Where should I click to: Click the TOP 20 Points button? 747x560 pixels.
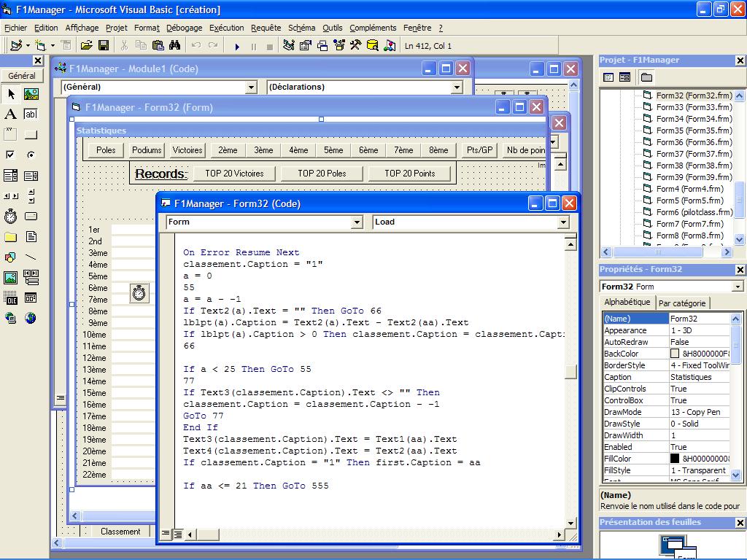tap(410, 174)
